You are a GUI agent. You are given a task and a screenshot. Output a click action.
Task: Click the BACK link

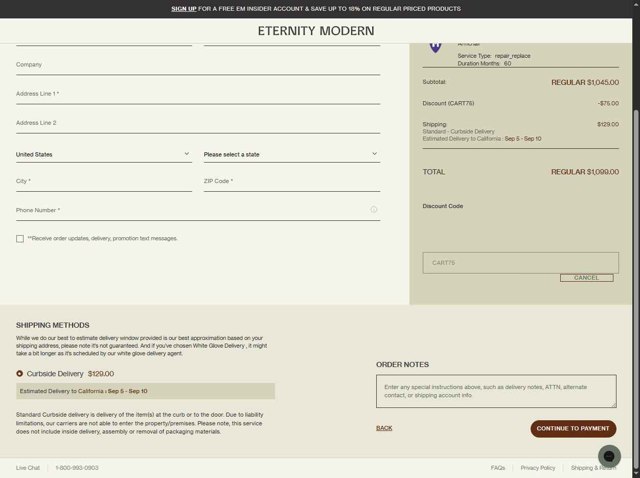384,428
